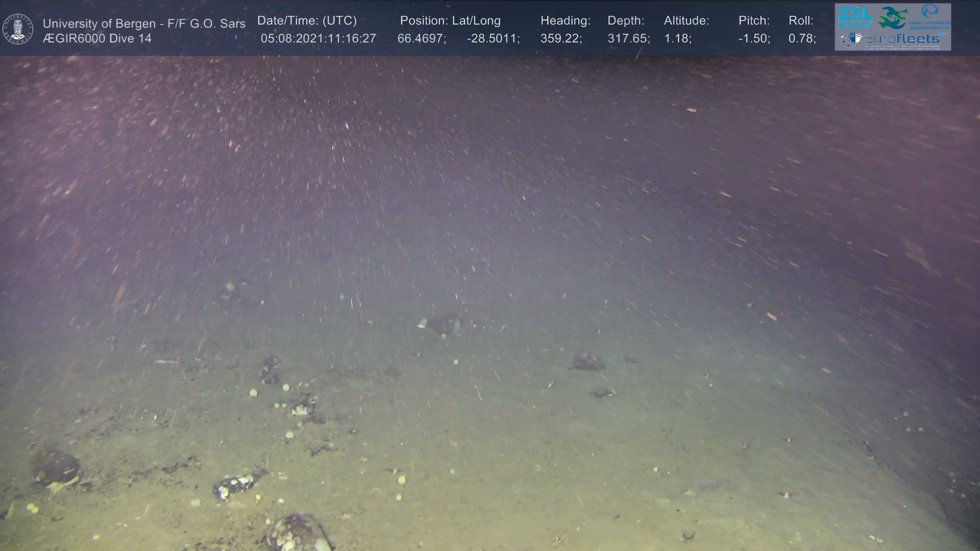The height and width of the screenshot is (551, 980).
Task: Click the Eurofleets+ wordmark text
Action: click(903, 39)
